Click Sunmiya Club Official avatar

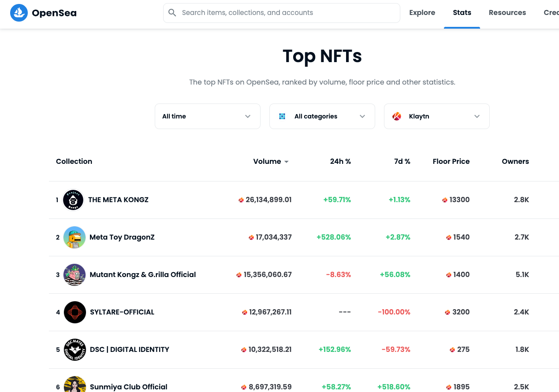[75, 384]
